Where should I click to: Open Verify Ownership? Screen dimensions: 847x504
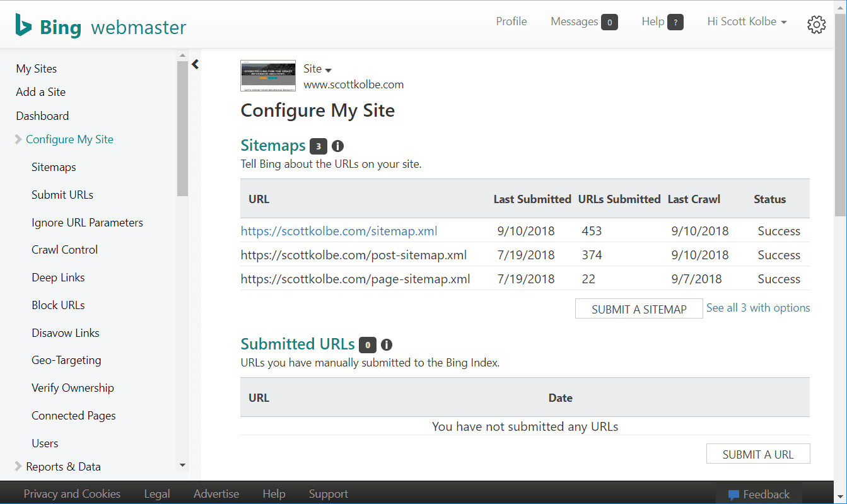[73, 388]
